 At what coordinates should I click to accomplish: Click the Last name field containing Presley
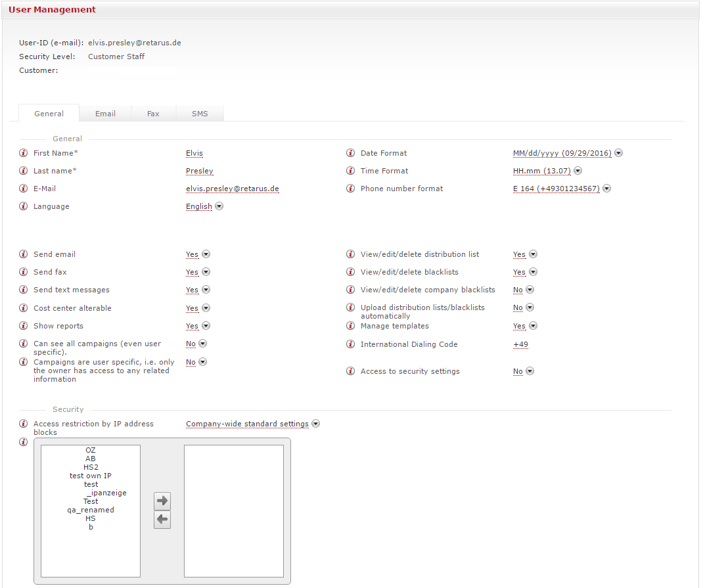coord(200,171)
